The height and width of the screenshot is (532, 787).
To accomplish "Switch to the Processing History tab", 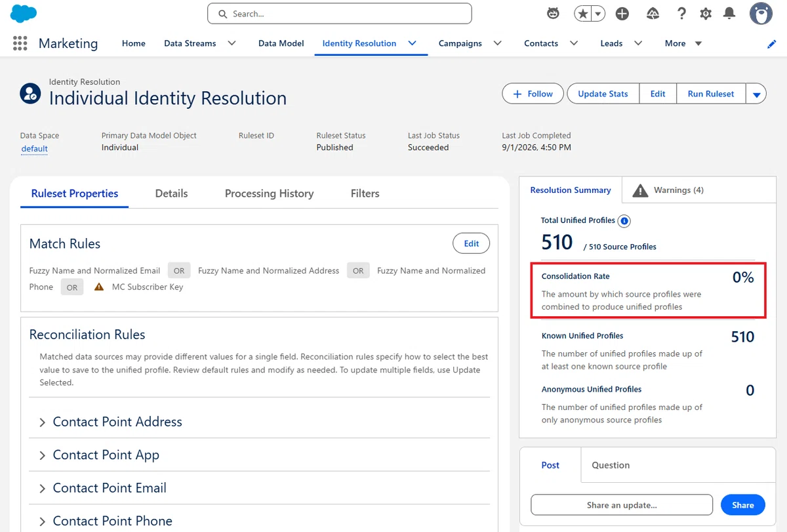I will click(269, 194).
